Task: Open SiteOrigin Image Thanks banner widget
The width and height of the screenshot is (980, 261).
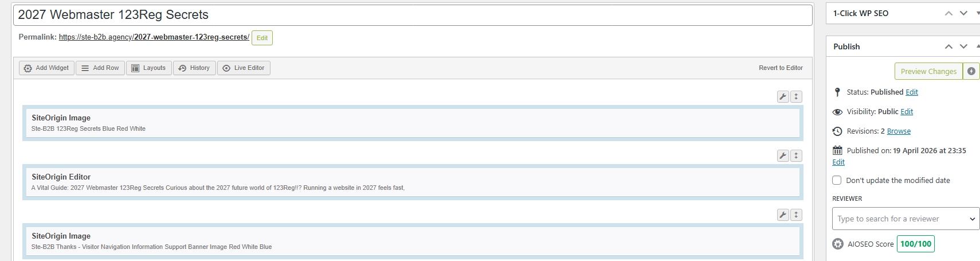Action: tap(413, 241)
